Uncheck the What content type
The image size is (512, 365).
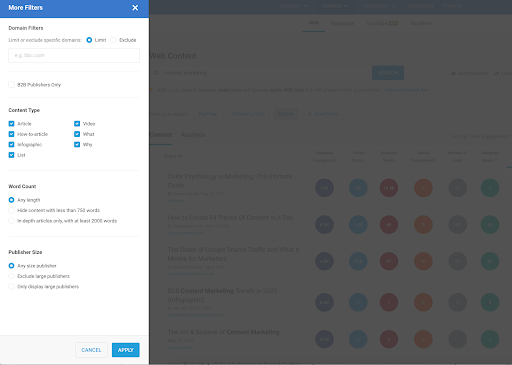[77, 134]
